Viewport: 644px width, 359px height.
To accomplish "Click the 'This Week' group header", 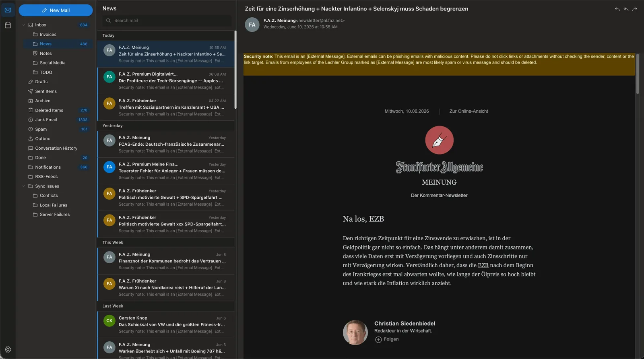I will click(x=166, y=242).
